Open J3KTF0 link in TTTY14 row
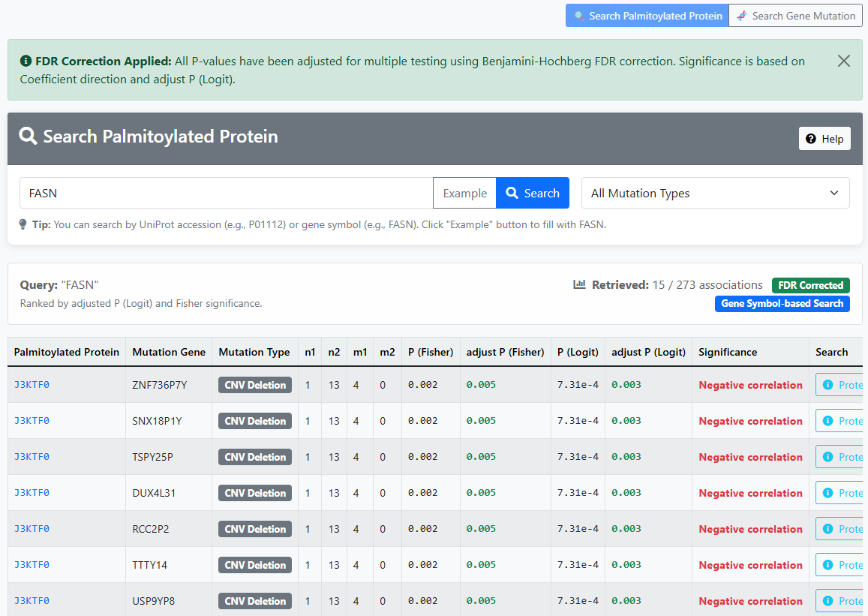The height and width of the screenshot is (616, 868). pyautogui.click(x=32, y=564)
